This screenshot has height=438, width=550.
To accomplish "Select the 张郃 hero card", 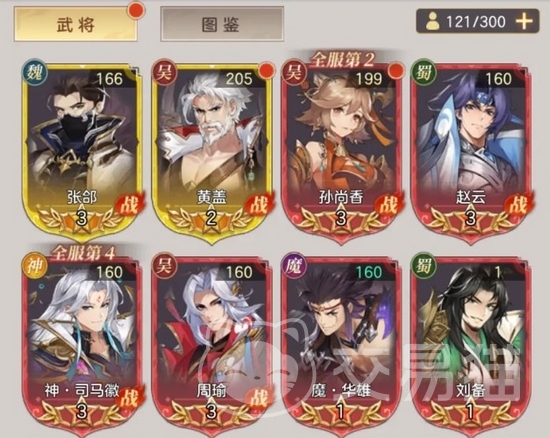I will click(x=82, y=153).
